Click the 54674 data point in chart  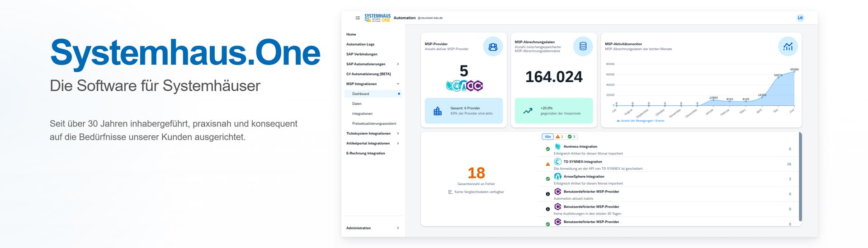pyautogui.click(x=778, y=77)
